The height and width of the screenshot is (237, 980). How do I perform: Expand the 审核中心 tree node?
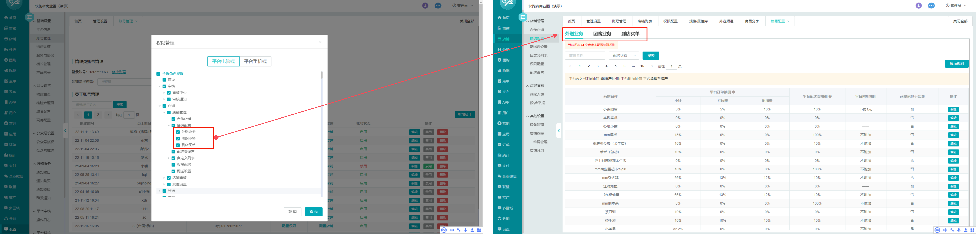pos(164,93)
